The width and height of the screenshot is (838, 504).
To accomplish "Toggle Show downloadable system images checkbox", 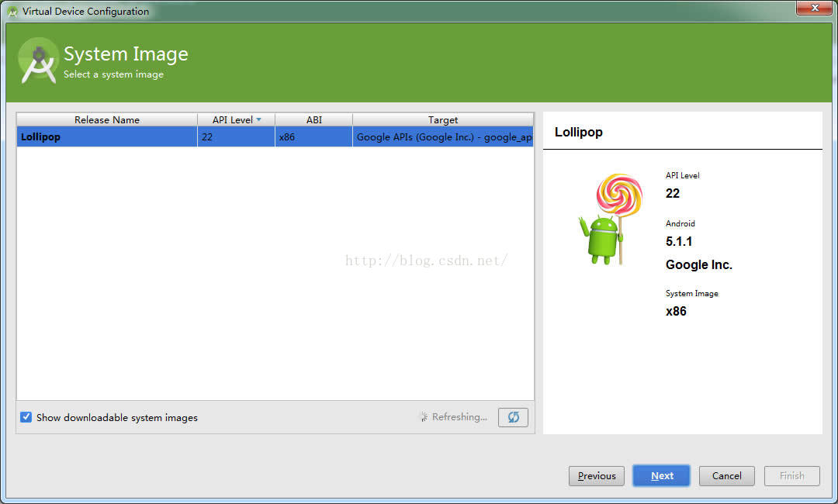I will (x=26, y=417).
